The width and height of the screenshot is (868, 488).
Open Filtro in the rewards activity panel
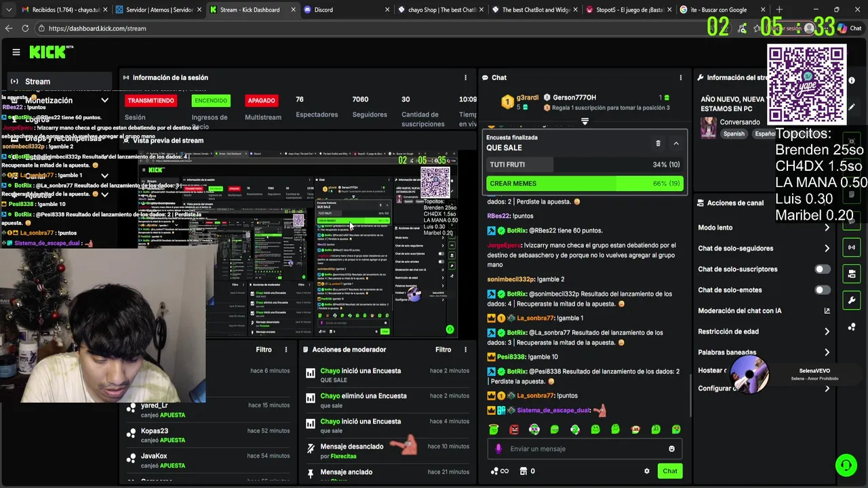click(x=264, y=350)
